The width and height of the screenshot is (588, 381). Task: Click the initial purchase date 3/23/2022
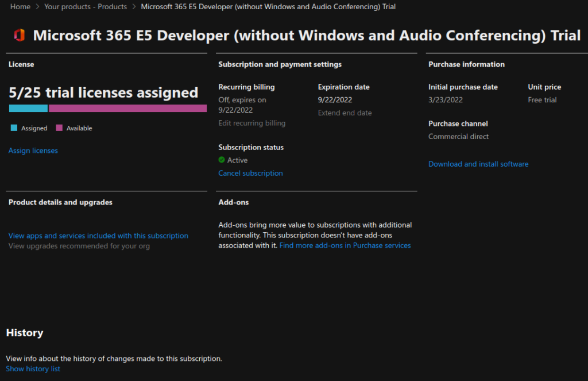pos(446,100)
